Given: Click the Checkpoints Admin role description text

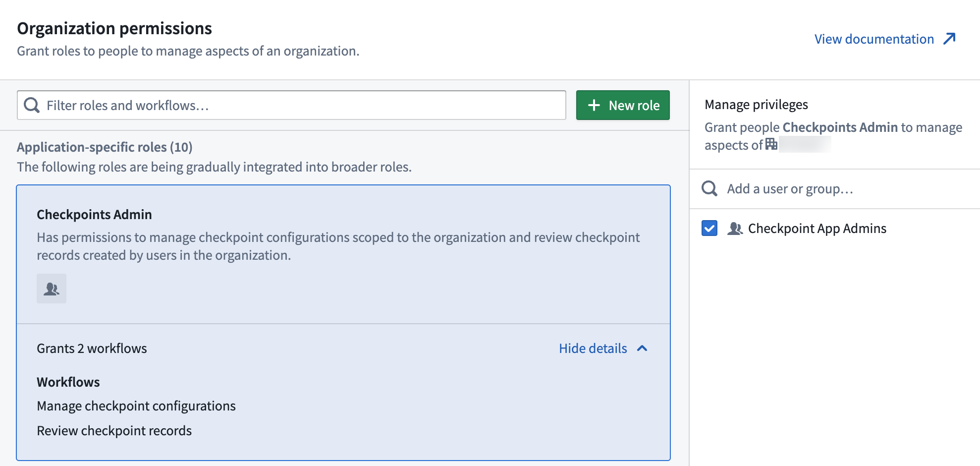Looking at the screenshot, I should [338, 246].
